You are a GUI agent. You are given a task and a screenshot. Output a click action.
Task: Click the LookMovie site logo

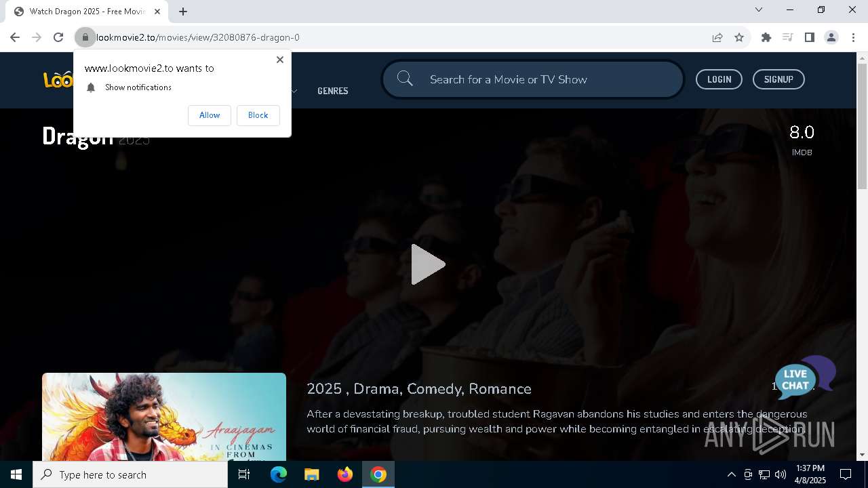tap(58, 79)
